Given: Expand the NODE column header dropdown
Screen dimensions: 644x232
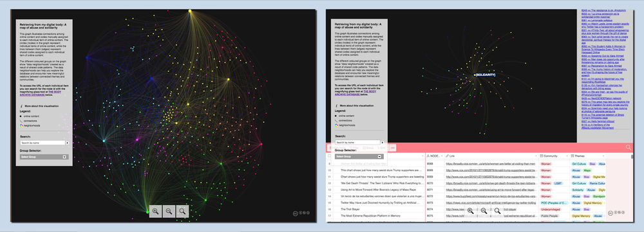Looking at the screenshot, I should [442, 156].
